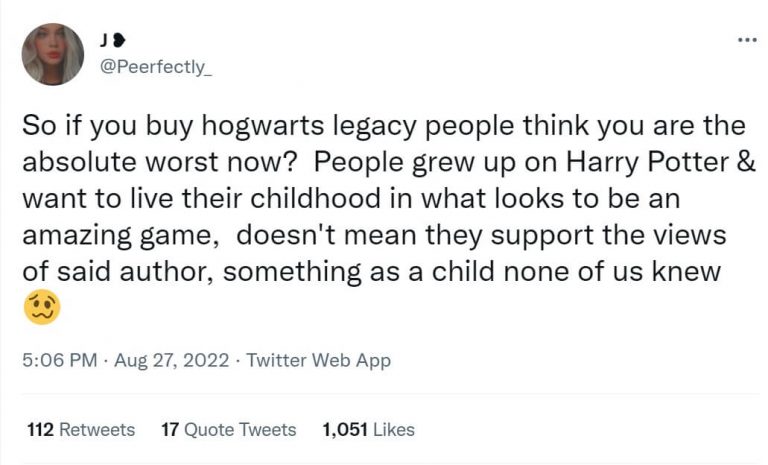The image size is (768, 465).
Task: View the list of Retweets
Action: coord(97,430)
